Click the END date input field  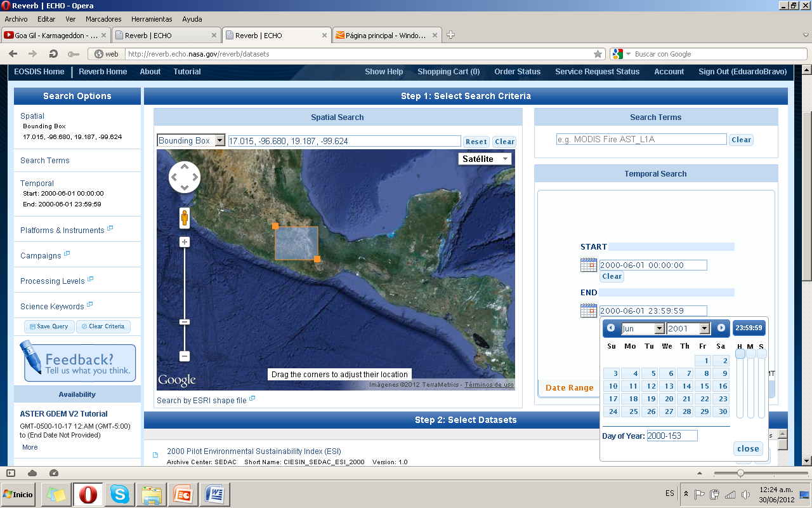click(x=653, y=311)
